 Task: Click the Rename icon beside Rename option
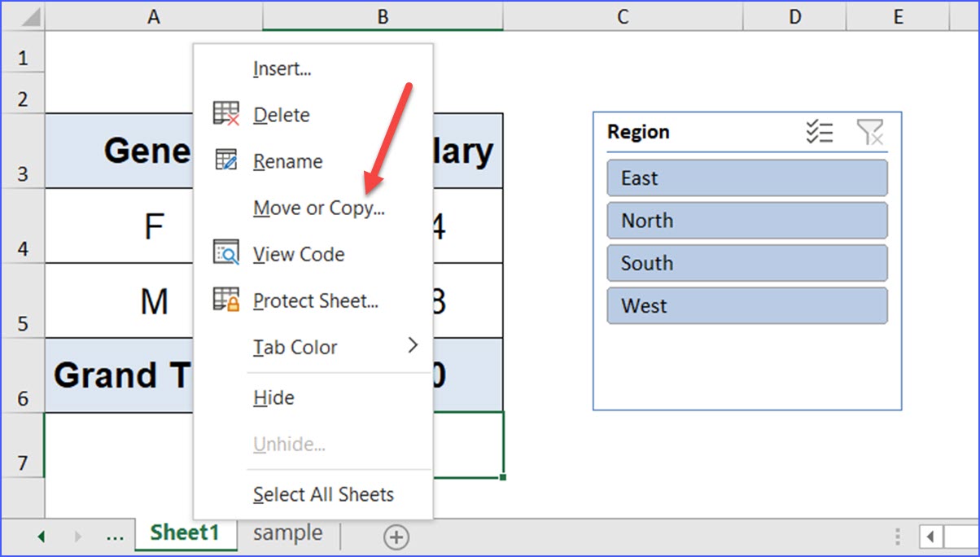pyautogui.click(x=225, y=160)
